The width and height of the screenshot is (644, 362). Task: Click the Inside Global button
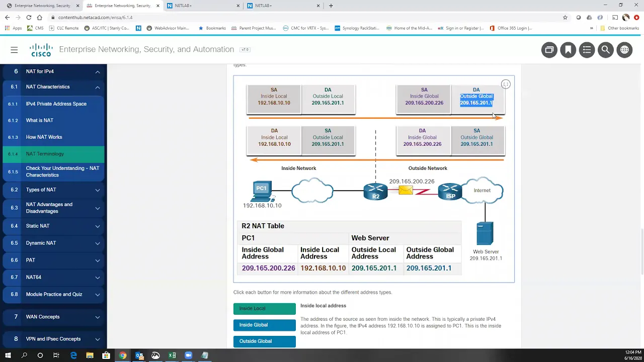pyautogui.click(x=265, y=325)
